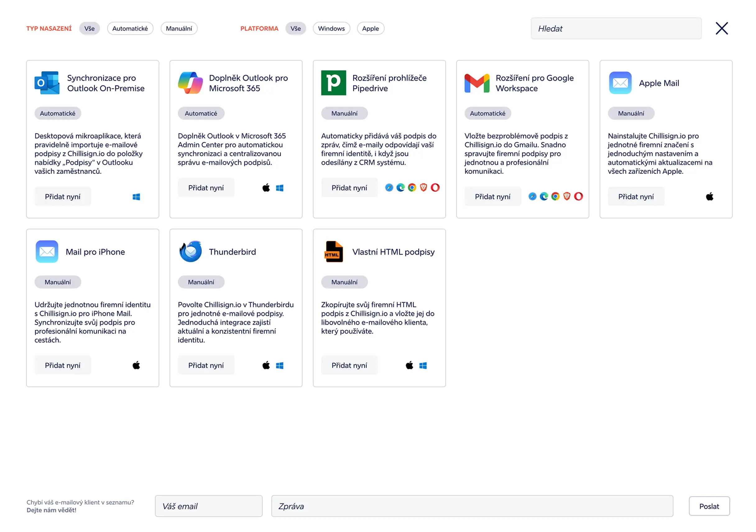756x532 pixels.
Task: Filter by Automatické deployment type
Action: tap(130, 28)
